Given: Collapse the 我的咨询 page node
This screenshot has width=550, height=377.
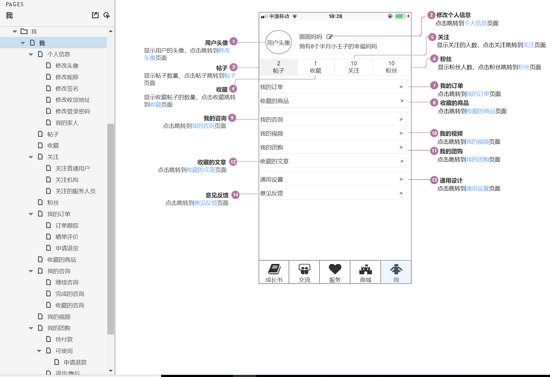Looking at the screenshot, I should pos(31,271).
